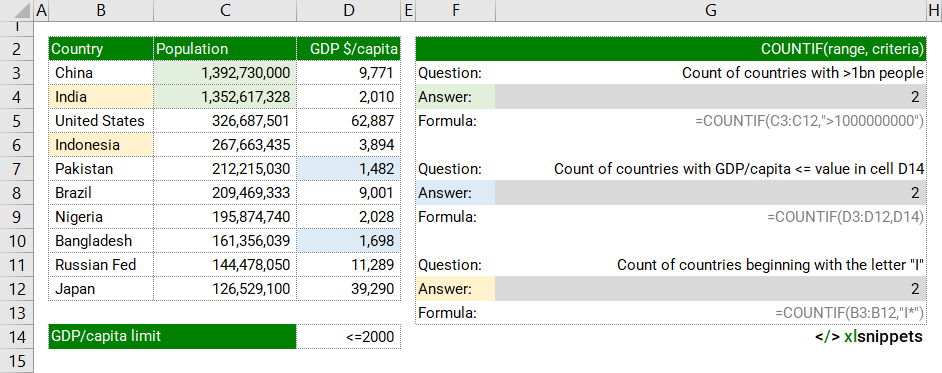Select column G header
The height and width of the screenshot is (373, 942).
(x=711, y=10)
